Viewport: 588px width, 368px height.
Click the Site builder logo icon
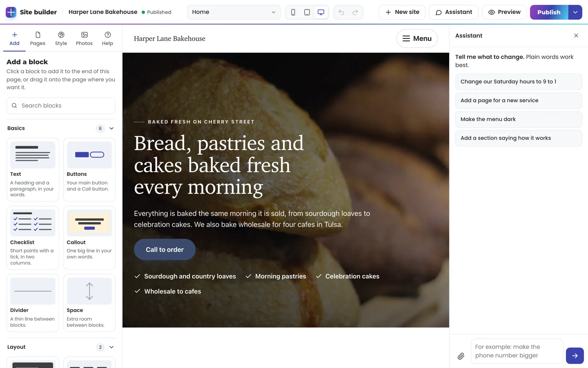coord(11,12)
